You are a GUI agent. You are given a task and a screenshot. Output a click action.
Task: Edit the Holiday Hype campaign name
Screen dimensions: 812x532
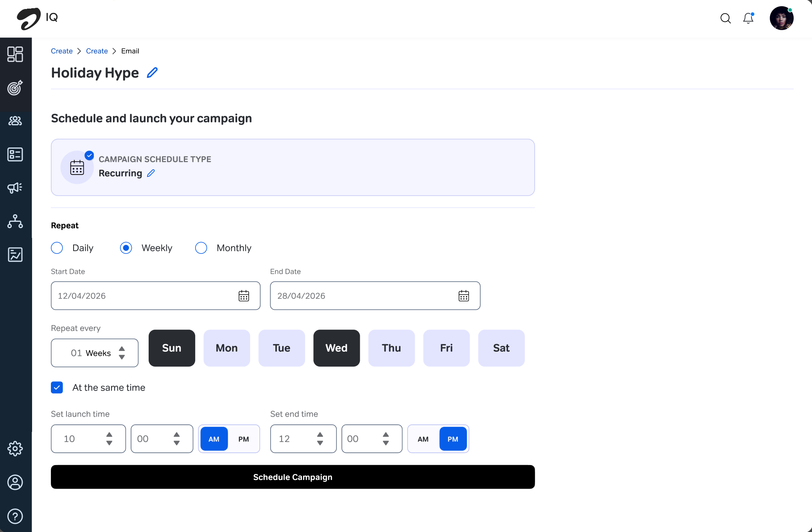(152, 73)
